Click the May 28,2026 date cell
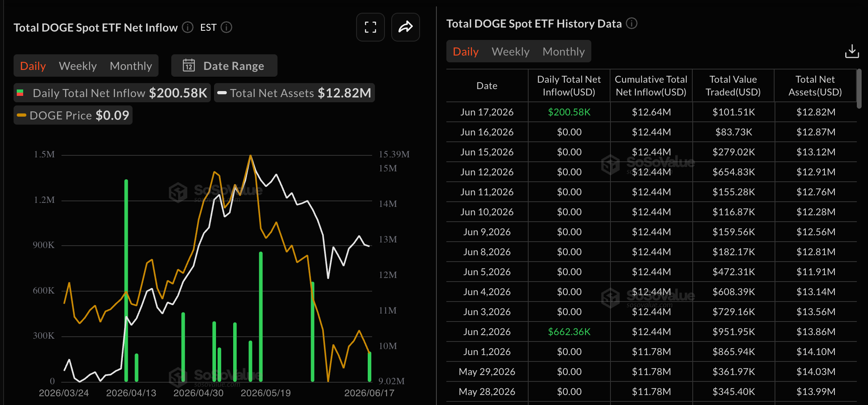The image size is (868, 405). (x=487, y=391)
